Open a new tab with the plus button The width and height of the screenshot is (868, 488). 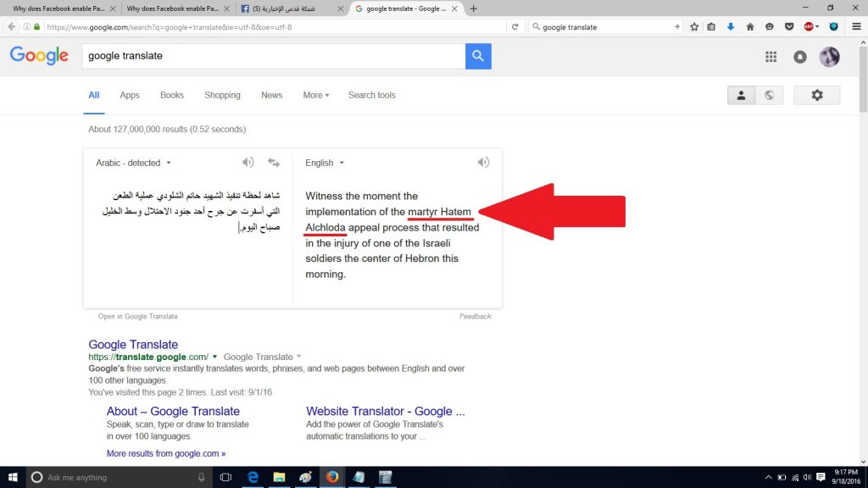point(473,8)
